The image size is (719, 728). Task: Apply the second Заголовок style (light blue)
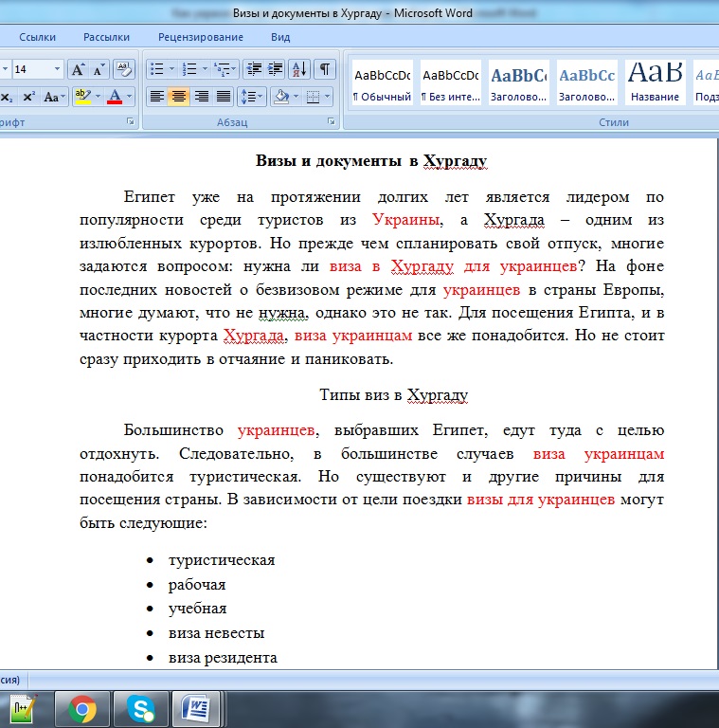(x=586, y=83)
